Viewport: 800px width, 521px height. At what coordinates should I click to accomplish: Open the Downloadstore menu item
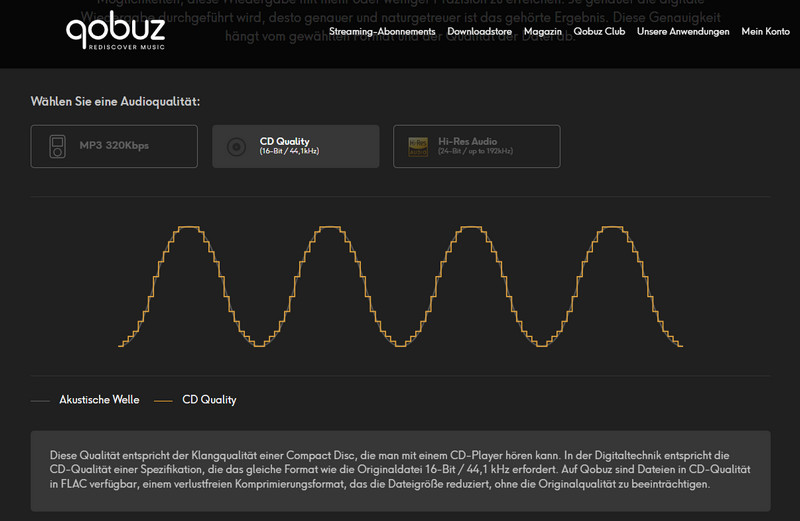479,32
